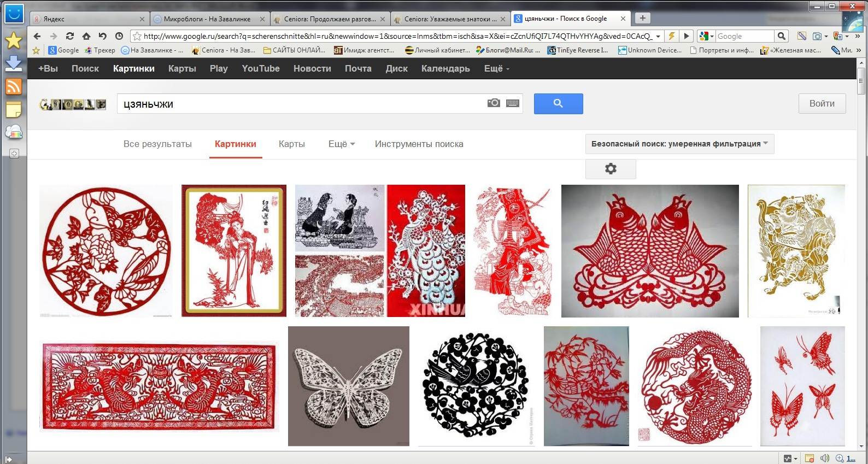Click the Maxthon smiley logo button
The height and width of the screenshot is (464, 868).
pos(14,14)
